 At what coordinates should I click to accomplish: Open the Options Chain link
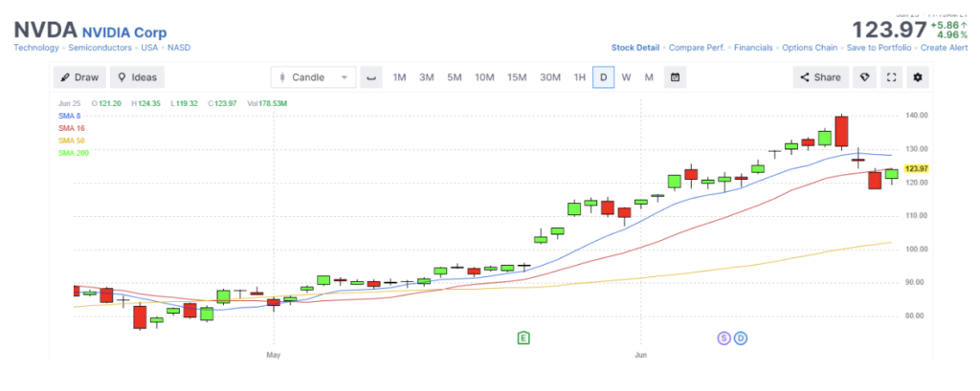click(x=810, y=48)
